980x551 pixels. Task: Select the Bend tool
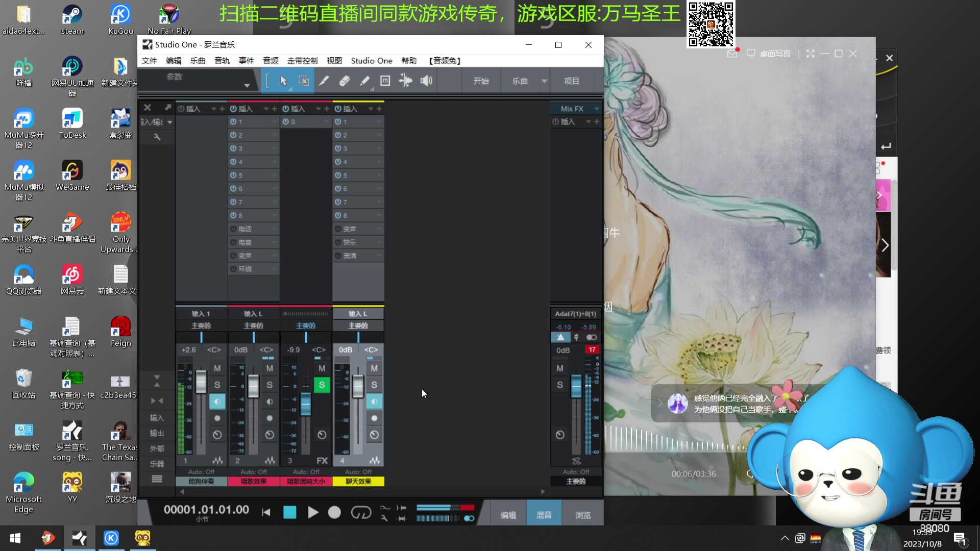pyautogui.click(x=406, y=80)
